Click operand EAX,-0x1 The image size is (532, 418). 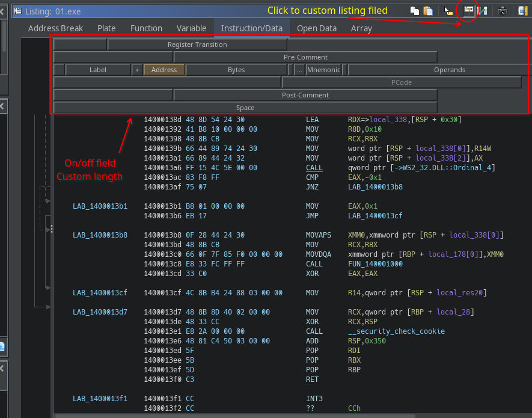click(x=365, y=177)
